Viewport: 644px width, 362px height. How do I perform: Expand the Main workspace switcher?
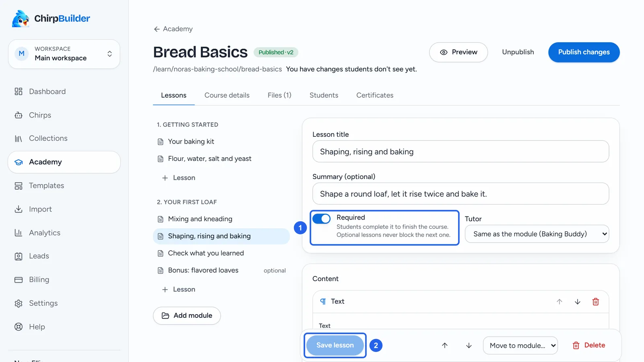coord(64,54)
